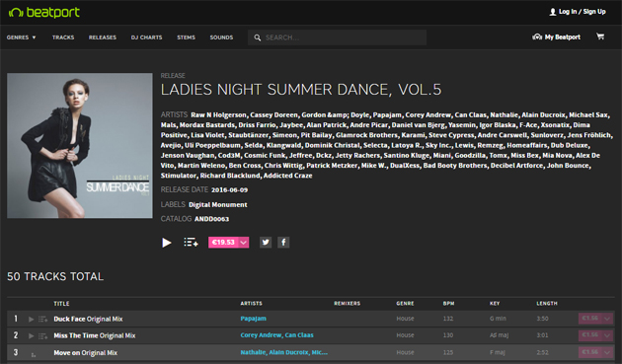Buy Move on track
Screen dimensions: 622x364
click(x=589, y=352)
